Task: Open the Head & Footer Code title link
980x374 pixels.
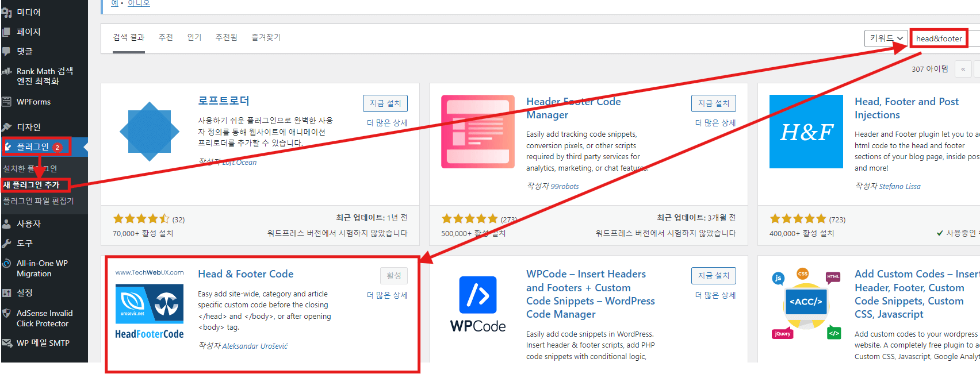Action: click(246, 274)
